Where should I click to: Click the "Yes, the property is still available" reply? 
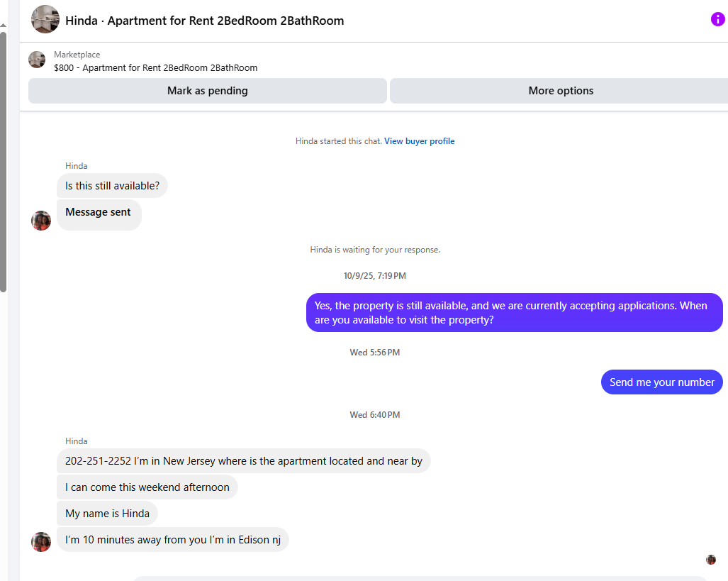[514, 313]
